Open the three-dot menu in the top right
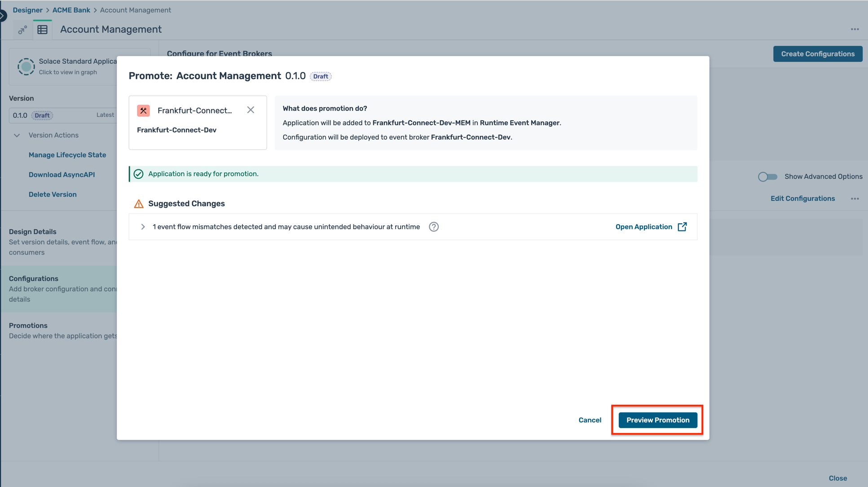The image size is (868, 487). point(855,29)
